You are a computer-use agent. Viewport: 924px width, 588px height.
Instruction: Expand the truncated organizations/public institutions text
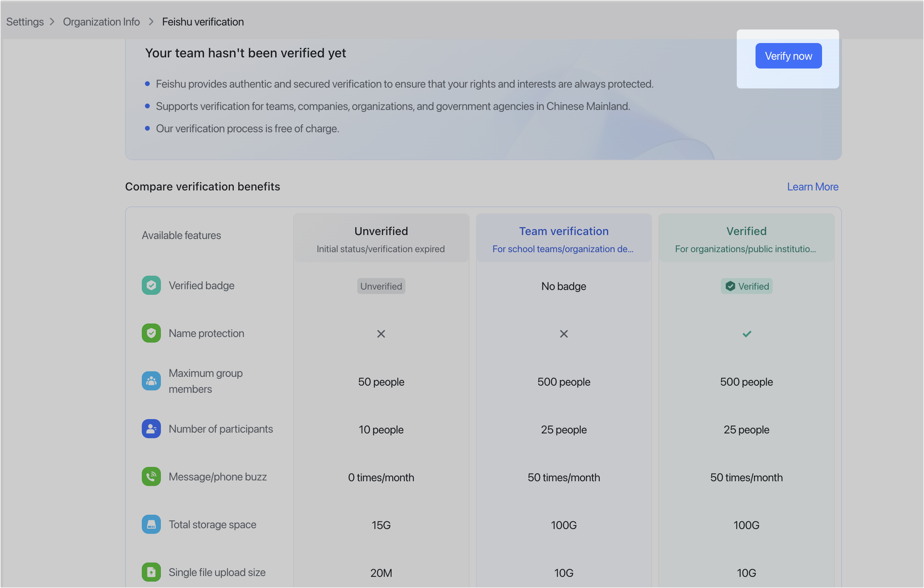(746, 249)
